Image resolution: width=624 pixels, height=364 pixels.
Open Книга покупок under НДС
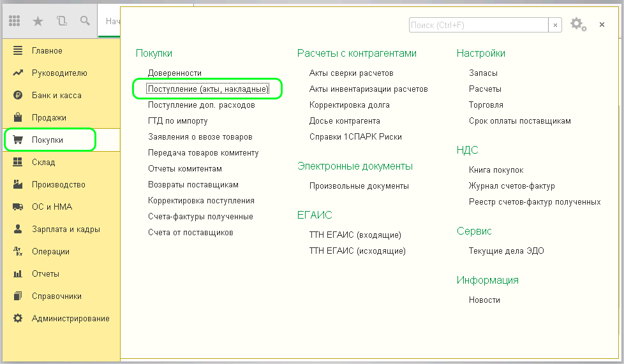coord(496,170)
